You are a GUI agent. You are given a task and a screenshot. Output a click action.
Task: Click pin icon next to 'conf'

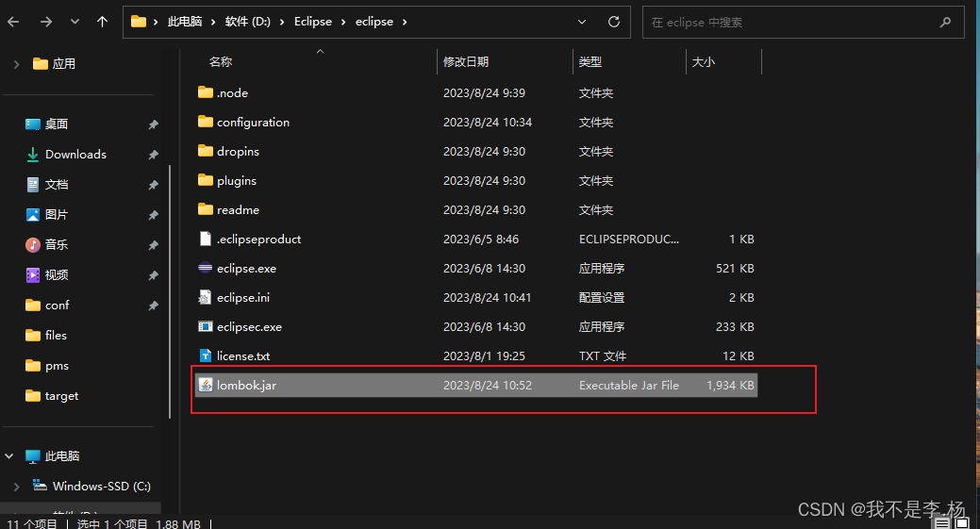click(153, 306)
